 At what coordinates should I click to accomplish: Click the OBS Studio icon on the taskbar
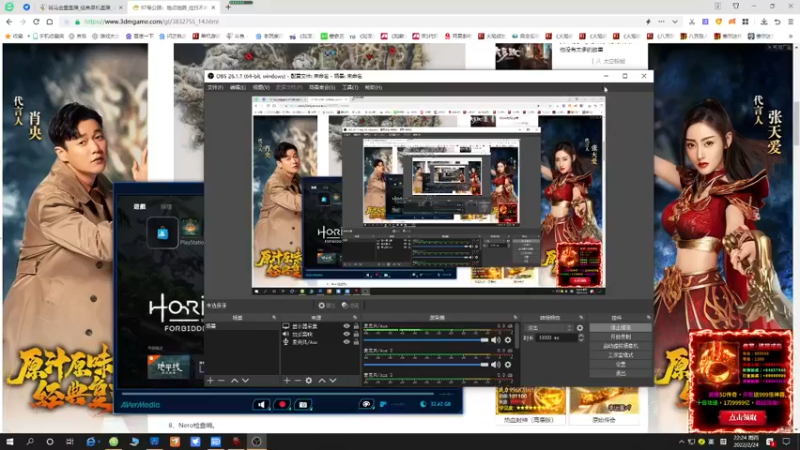(257, 442)
